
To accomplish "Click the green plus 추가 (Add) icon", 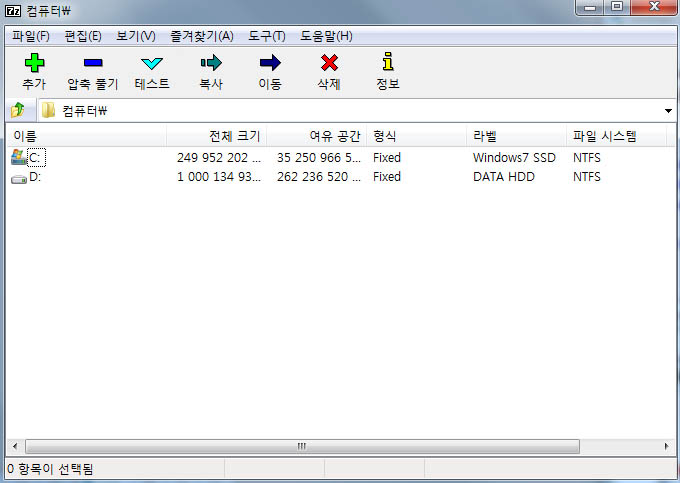I will (34, 63).
